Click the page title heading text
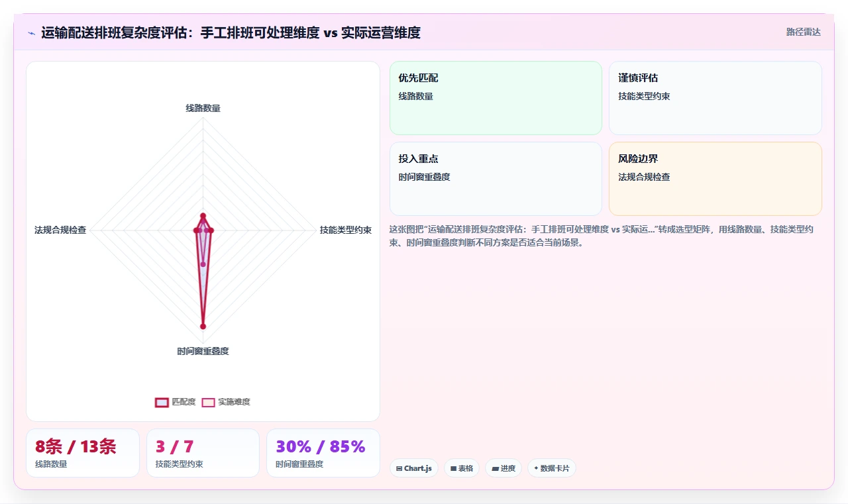This screenshot has height=504, width=848. 231,32
